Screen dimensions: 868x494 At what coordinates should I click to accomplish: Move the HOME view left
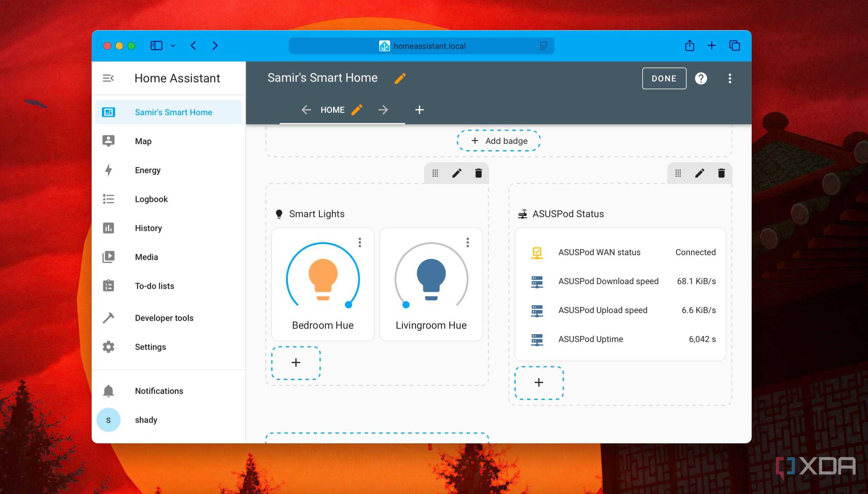(x=306, y=110)
